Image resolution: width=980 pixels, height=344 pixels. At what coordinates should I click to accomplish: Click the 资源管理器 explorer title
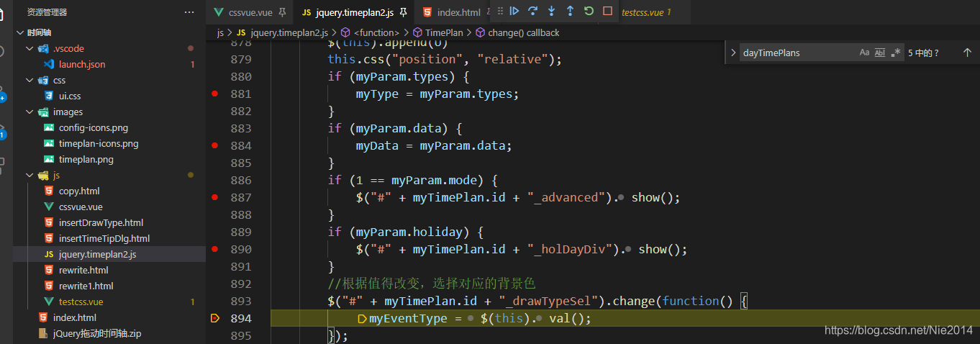(x=47, y=12)
